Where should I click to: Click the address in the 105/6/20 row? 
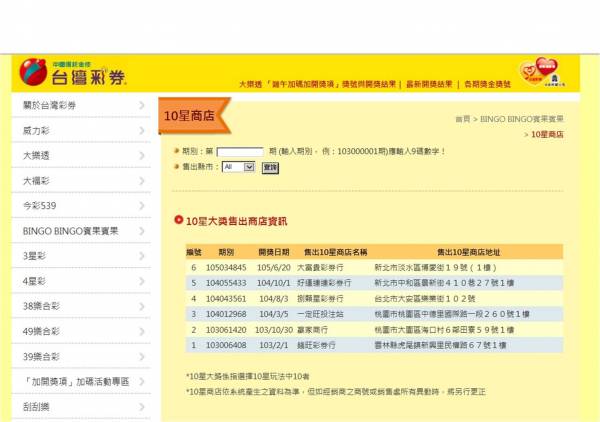coord(435,267)
